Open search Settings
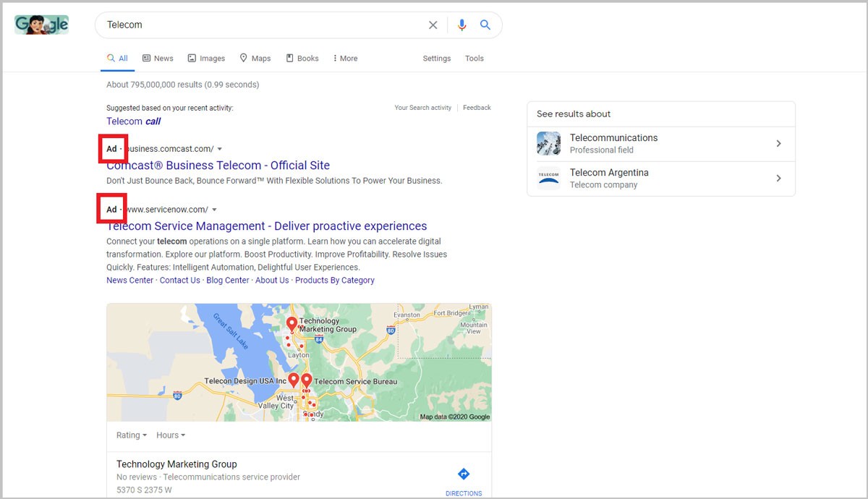The height and width of the screenshot is (499, 868). (x=437, y=59)
